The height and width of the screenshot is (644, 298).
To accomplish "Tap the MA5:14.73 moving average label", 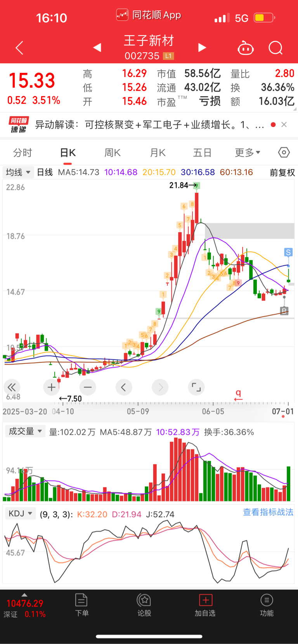I will [x=79, y=172].
